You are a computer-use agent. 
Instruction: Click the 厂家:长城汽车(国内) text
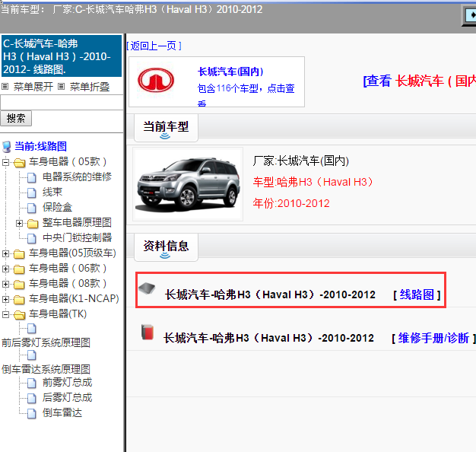[x=300, y=161]
